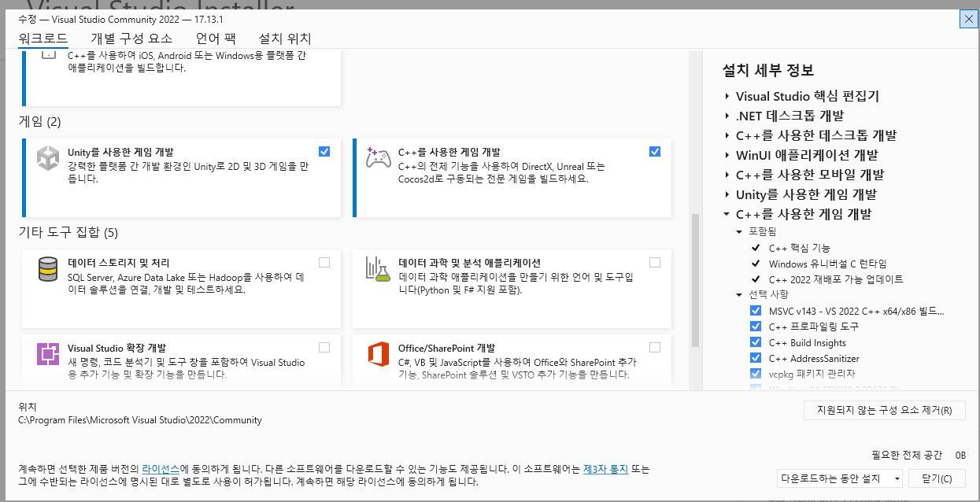The image size is (980, 502).
Task: Enable 데이터 과학 및 분석 애플리케이션 checkbox
Action: click(655, 262)
